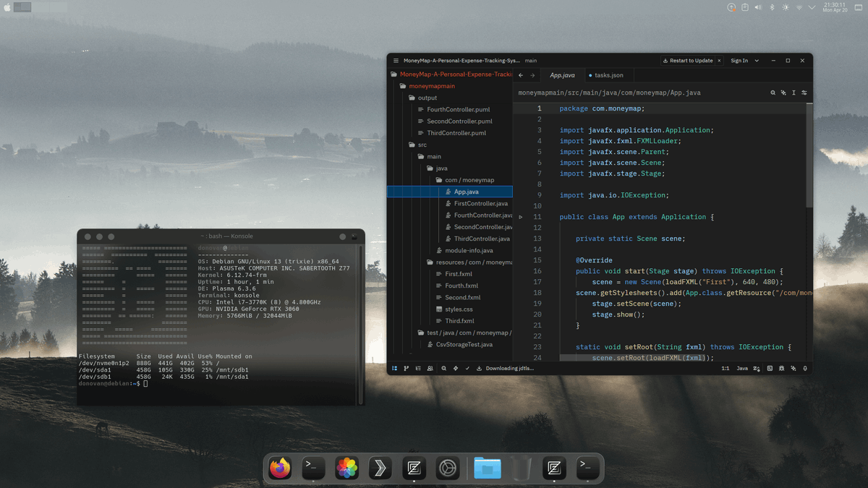This screenshot has width=868, height=488.
Task: Collapse the moneymapmain folder in project tree
Action: (x=450, y=86)
